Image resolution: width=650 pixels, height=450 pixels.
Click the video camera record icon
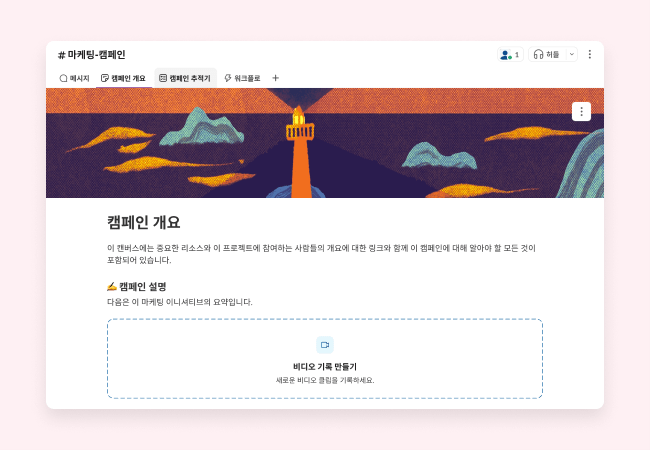[325, 345]
